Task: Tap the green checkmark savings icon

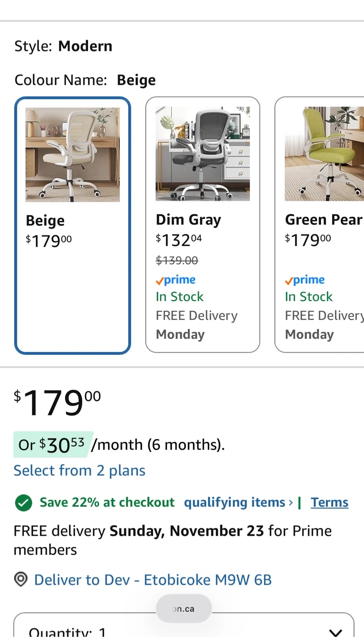Action: [23, 503]
